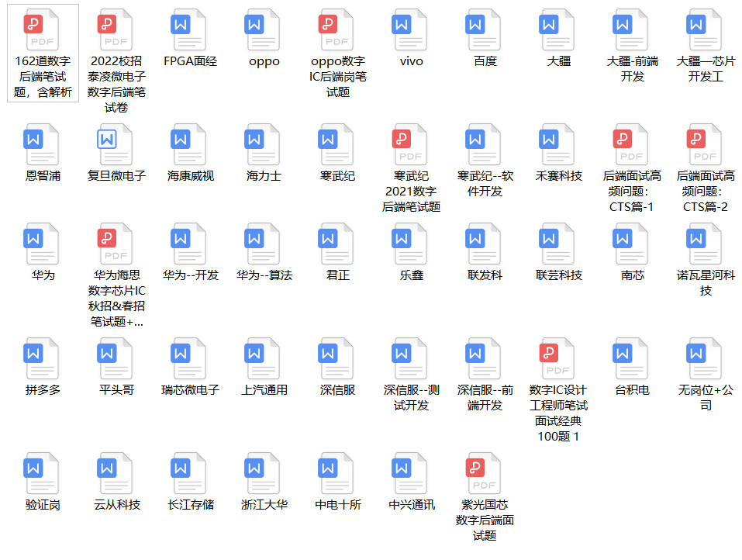Click the 禾赛科技 document icon
Screen dimensions: 742x560
[557, 144]
